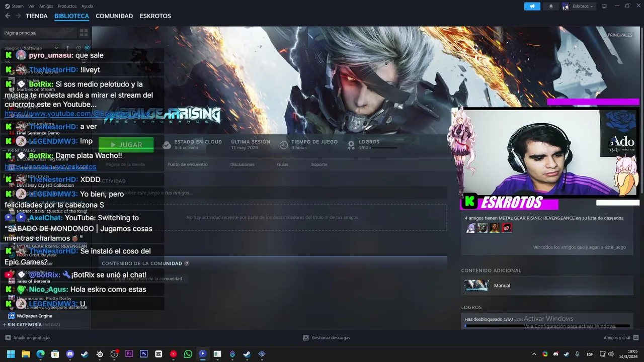
Task: Toggle the library grid view icon
Action: click(84, 33)
